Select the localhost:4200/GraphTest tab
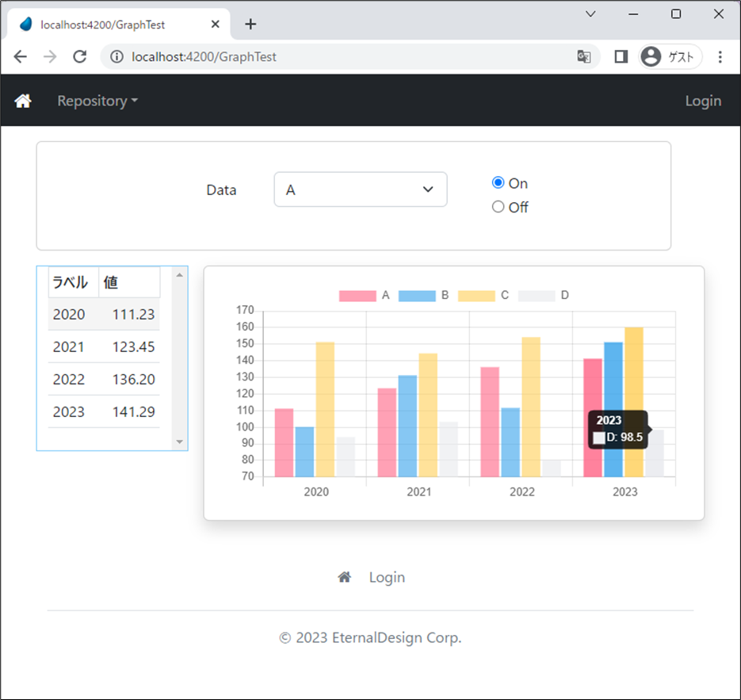The height and width of the screenshot is (700, 741). [x=118, y=24]
